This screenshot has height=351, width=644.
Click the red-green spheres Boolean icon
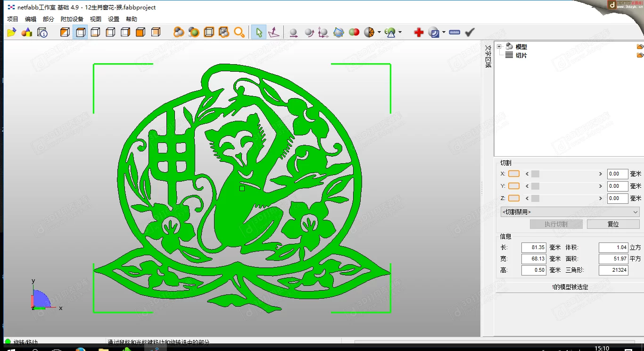[354, 32]
